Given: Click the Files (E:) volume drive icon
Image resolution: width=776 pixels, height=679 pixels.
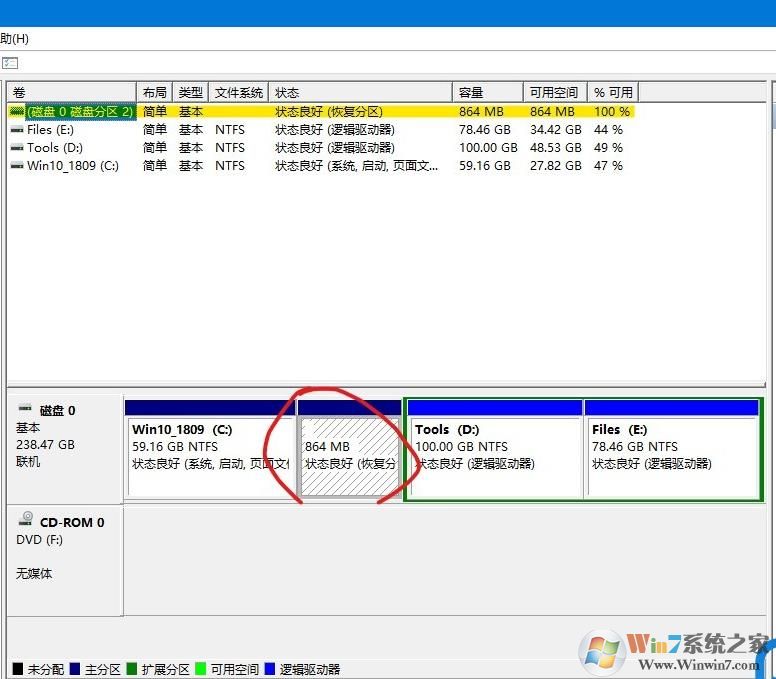Looking at the screenshot, I should pyautogui.click(x=17, y=130).
